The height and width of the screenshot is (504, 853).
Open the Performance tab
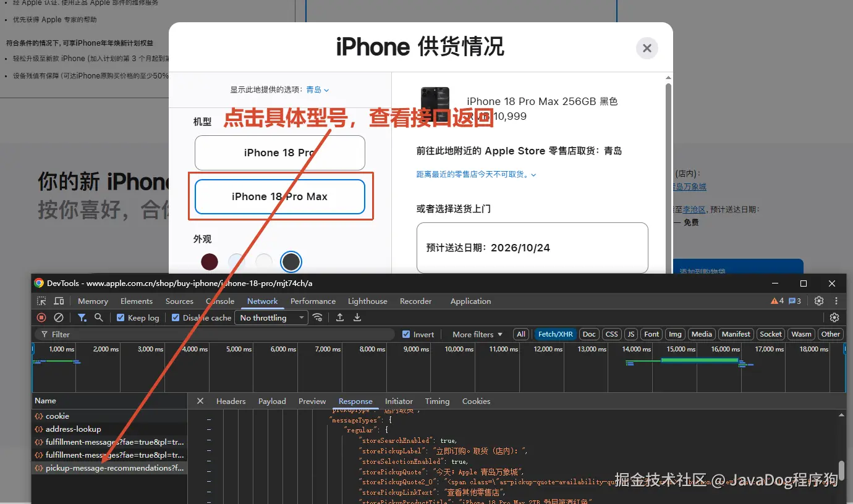(x=313, y=301)
